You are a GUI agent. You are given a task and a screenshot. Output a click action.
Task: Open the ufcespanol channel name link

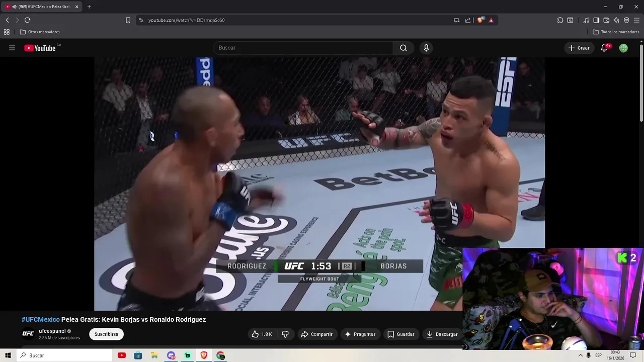[52, 331]
